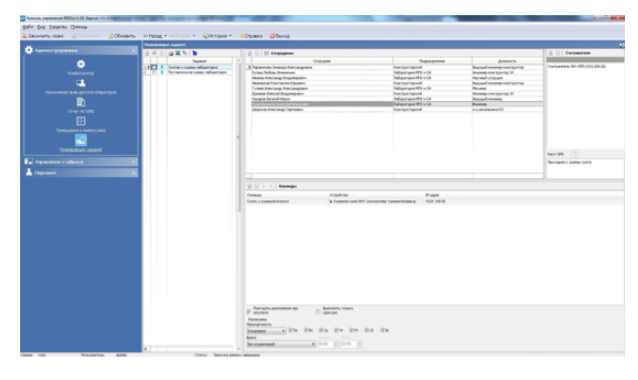This screenshot has width=638, height=380.
Task: Open operator access rights assignment icon
Action: (x=81, y=83)
